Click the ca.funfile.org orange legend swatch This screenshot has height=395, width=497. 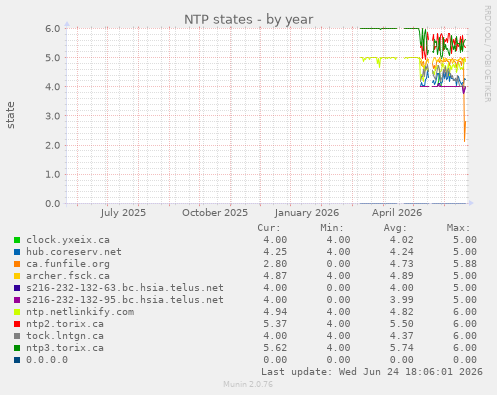click(x=17, y=264)
